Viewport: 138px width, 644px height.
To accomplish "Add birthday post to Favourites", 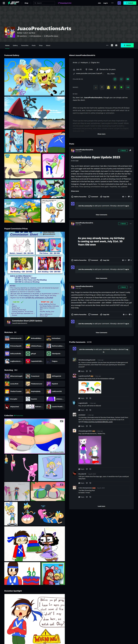I will tap(79, 260).
